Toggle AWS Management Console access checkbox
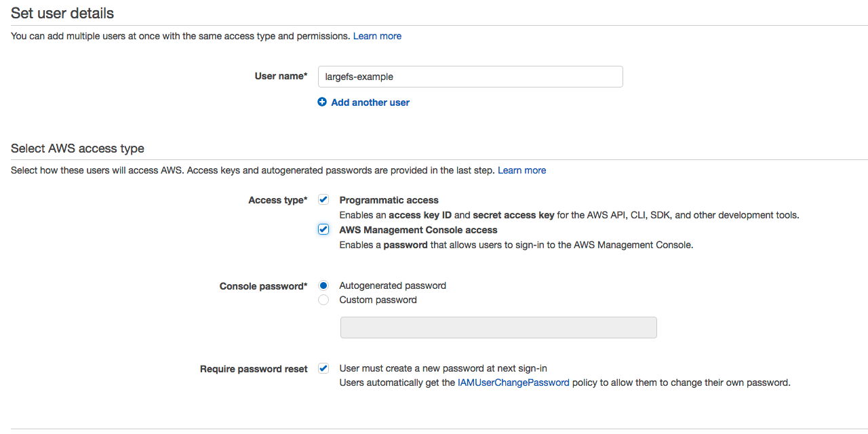This screenshot has width=868, height=434. (x=323, y=230)
